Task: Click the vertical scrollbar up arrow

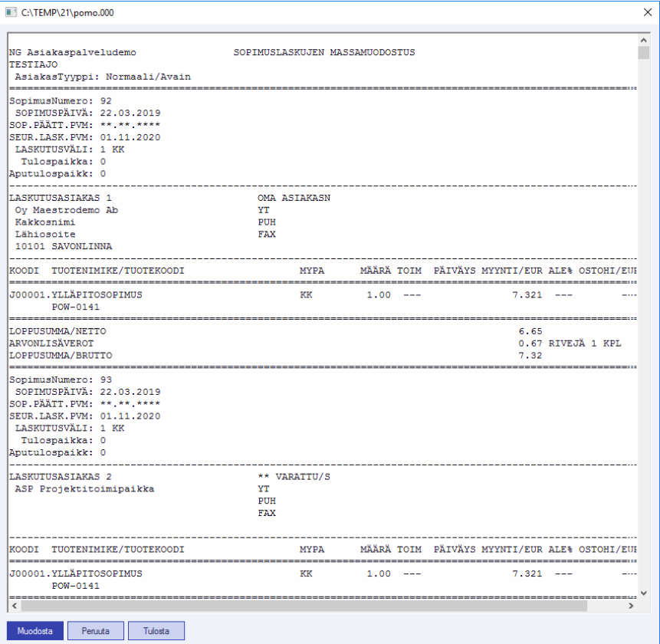Action: [x=643, y=40]
